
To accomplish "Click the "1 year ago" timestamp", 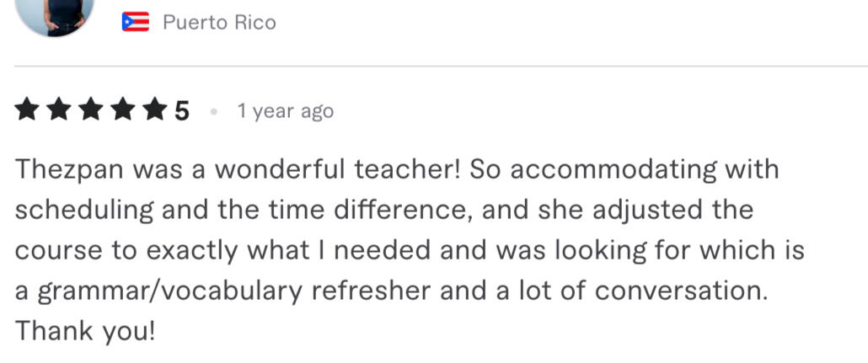I will (x=286, y=111).
